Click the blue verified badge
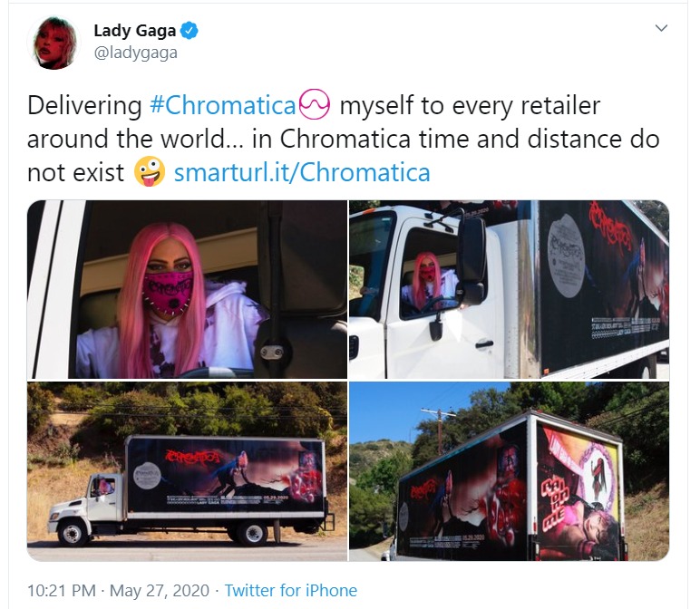Image resolution: width=700 pixels, height=609 pixels. click(190, 31)
